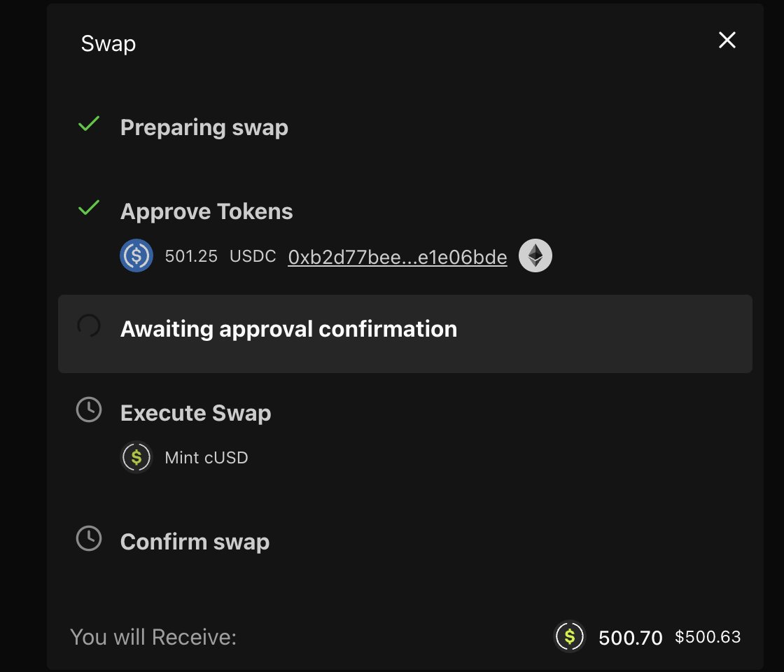
Task: Click the Awaiting approval confirmation row
Action: [x=405, y=333]
